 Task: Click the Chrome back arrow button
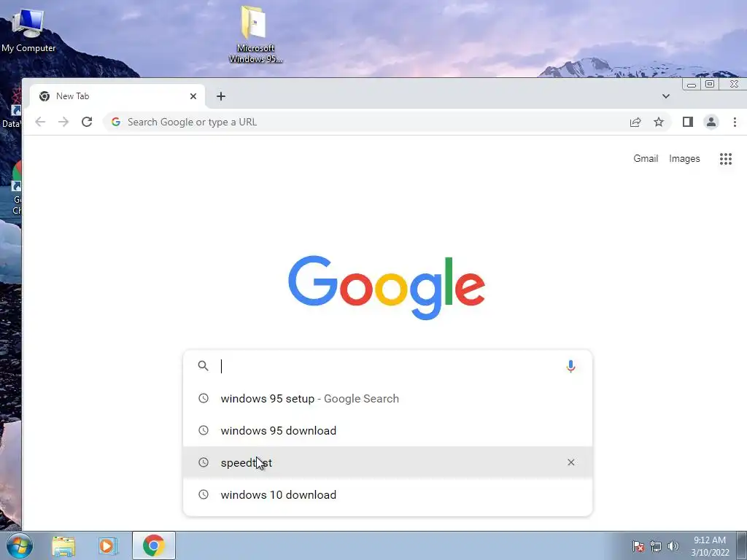tap(40, 122)
